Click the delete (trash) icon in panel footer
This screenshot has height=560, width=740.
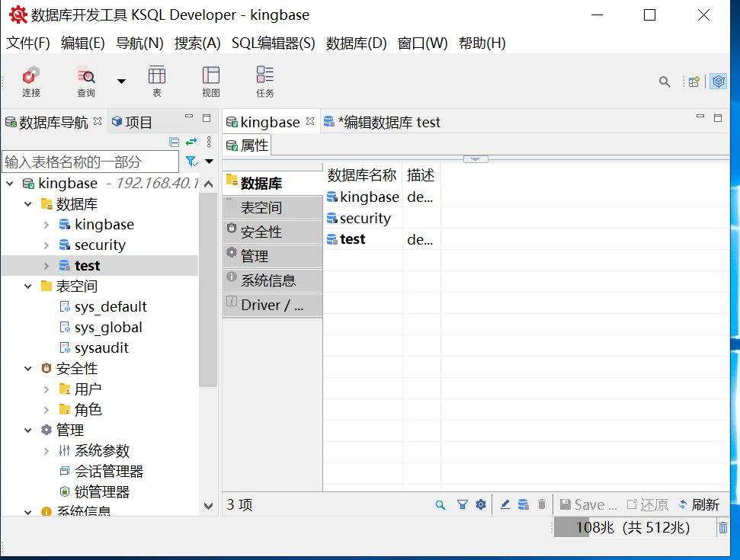(541, 504)
